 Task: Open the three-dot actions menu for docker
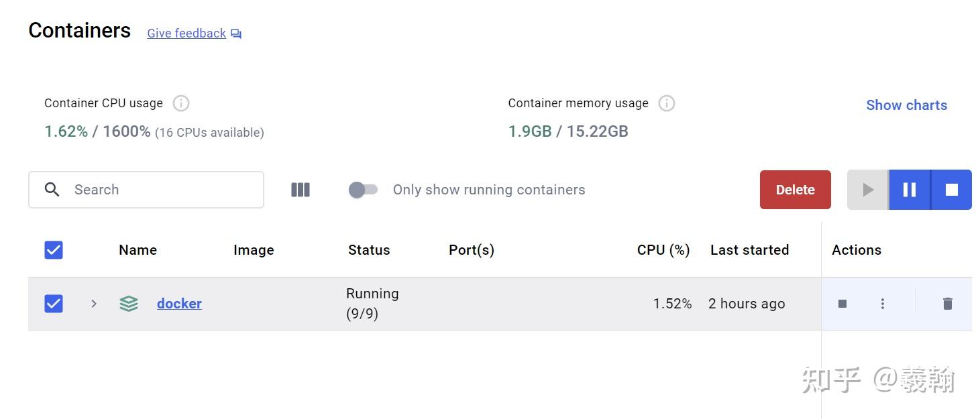[882, 304]
